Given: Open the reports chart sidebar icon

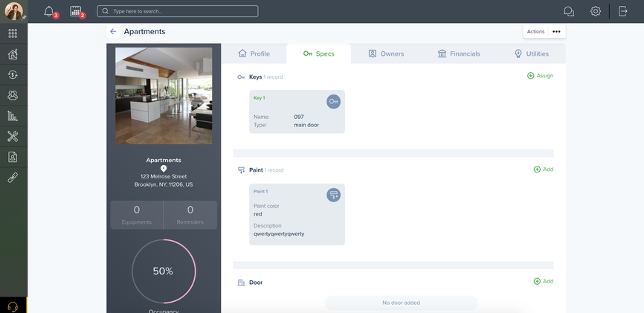Looking at the screenshot, I should pyautogui.click(x=13, y=116).
